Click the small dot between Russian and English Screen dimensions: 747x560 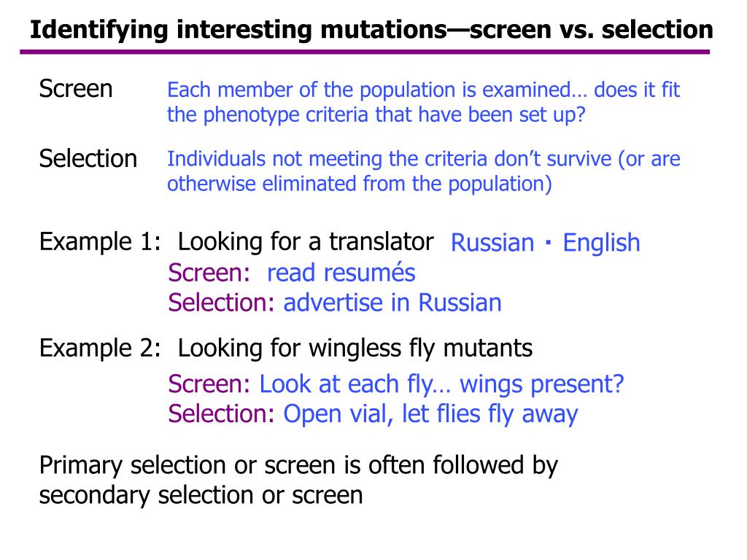[549, 242]
